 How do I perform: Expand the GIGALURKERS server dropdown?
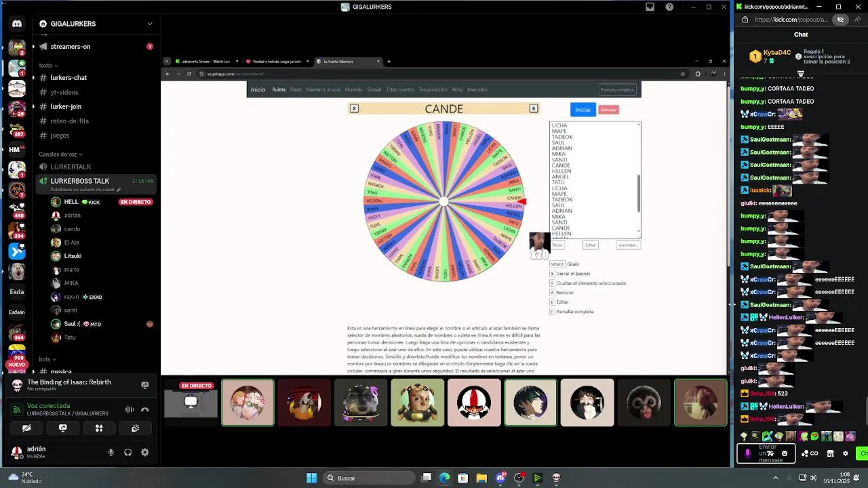(150, 24)
